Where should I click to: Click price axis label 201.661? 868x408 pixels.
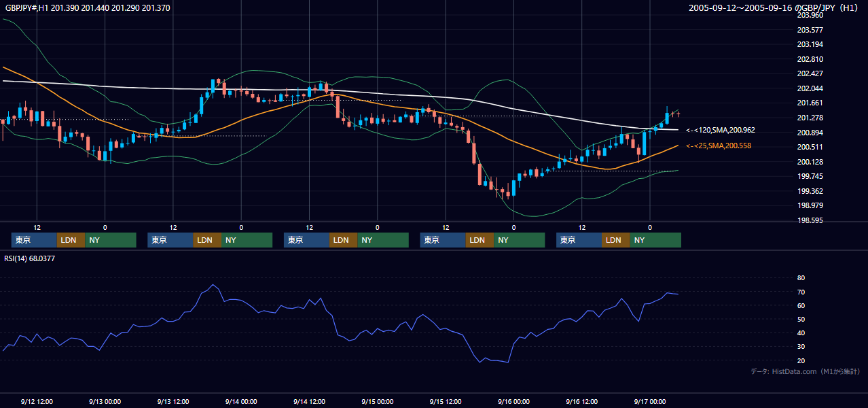coord(810,103)
